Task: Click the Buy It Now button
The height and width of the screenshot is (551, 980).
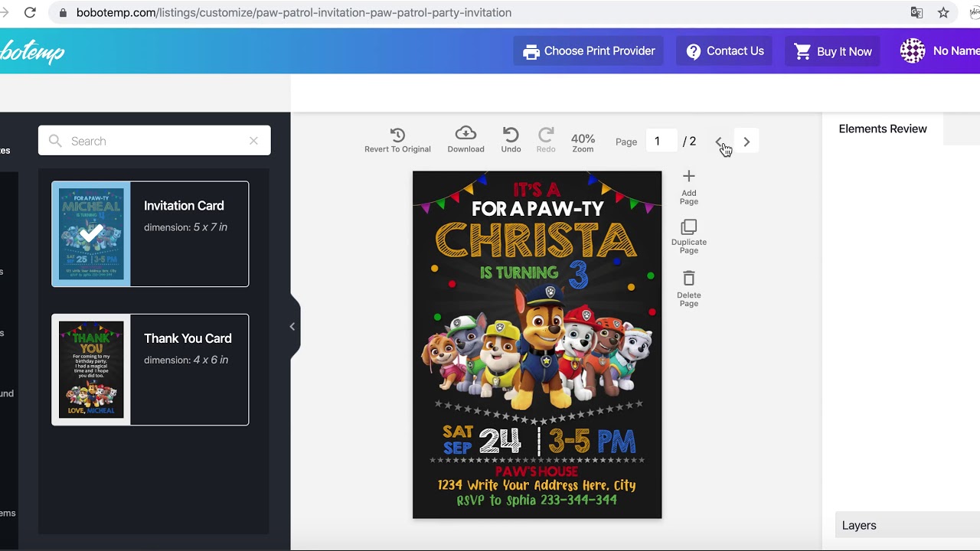Action: coord(832,51)
